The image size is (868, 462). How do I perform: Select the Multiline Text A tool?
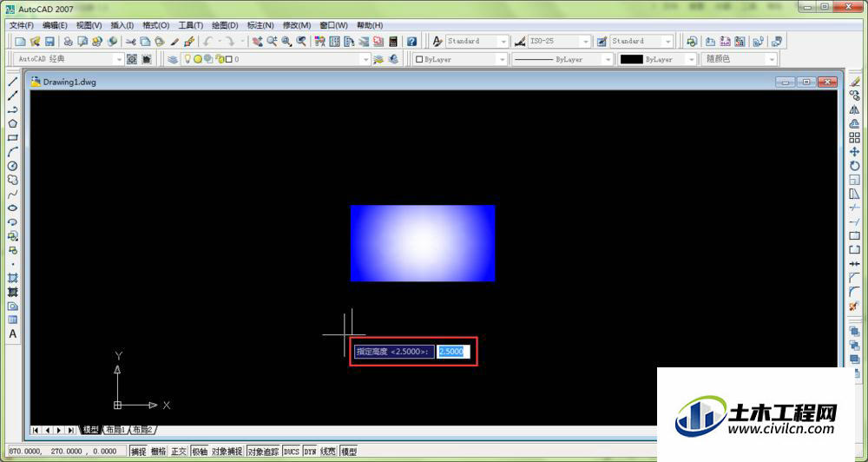click(x=12, y=334)
